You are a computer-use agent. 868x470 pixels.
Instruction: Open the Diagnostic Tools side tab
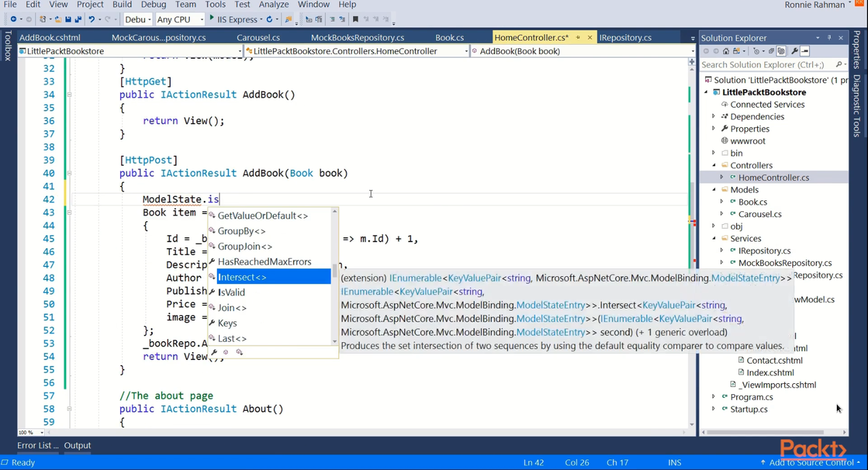[x=857, y=106]
